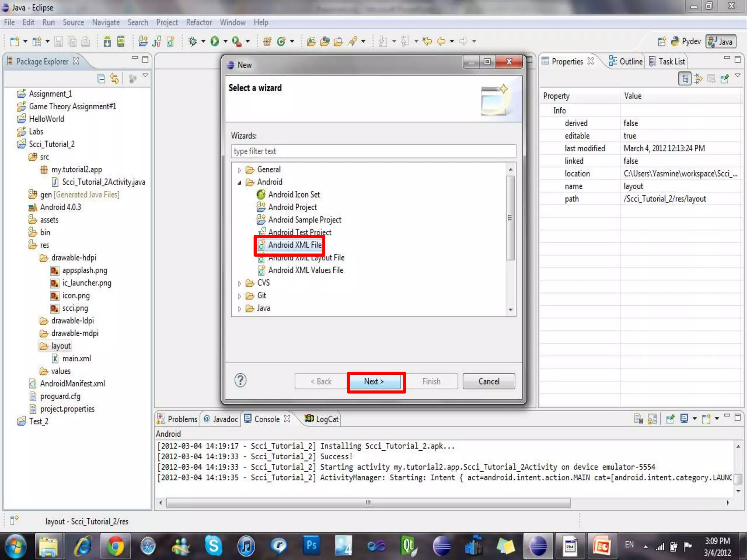Screen dimensions: 747x560
Task: Click Display Selected Console icon
Action: click(684, 419)
